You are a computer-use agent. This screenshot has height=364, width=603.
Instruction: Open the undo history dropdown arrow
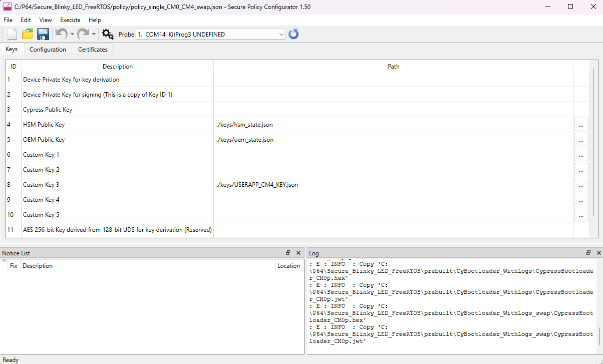tap(72, 35)
